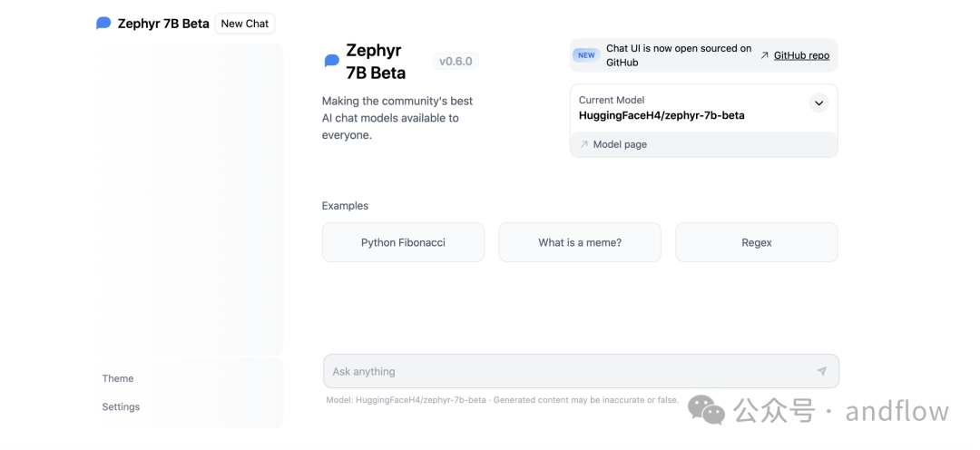
Task: Send the message with the paper plane icon
Action: pyautogui.click(x=822, y=371)
